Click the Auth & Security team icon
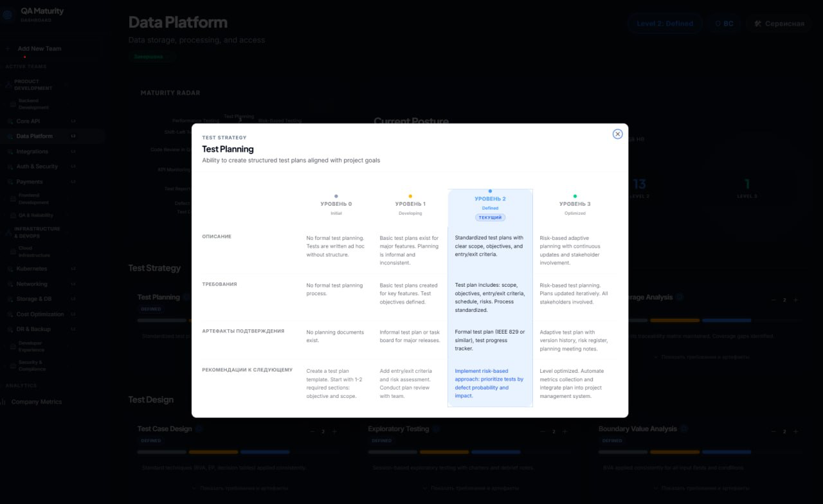This screenshot has height=504, width=823. pos(10,166)
